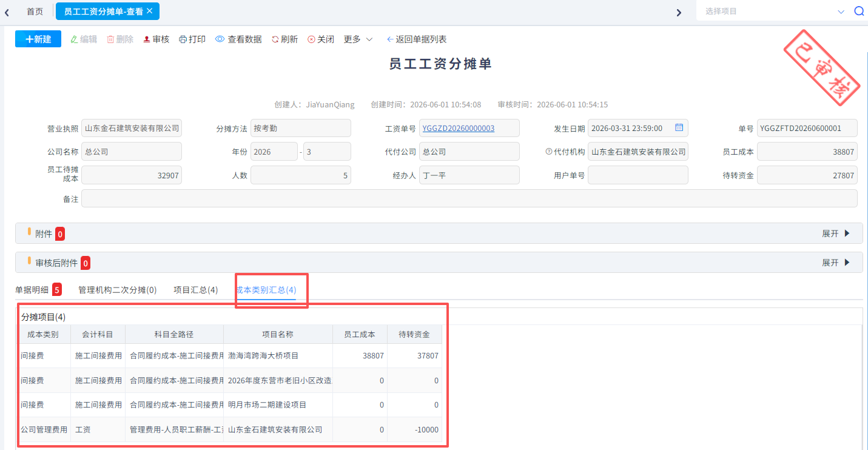Open calendar picker for 发生日期
Viewport: 868px width, 450px height.
click(679, 128)
